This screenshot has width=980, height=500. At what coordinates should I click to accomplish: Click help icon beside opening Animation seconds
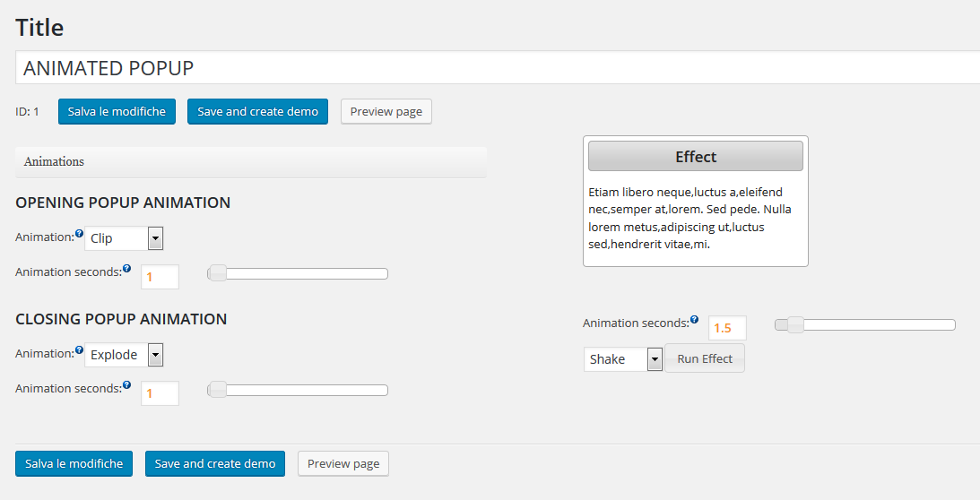[x=127, y=268]
